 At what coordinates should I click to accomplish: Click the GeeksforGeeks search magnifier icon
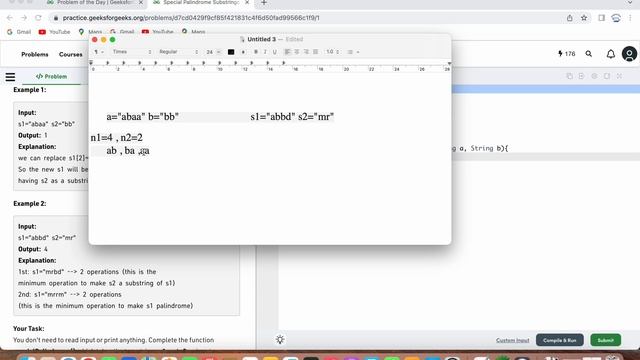point(589,54)
